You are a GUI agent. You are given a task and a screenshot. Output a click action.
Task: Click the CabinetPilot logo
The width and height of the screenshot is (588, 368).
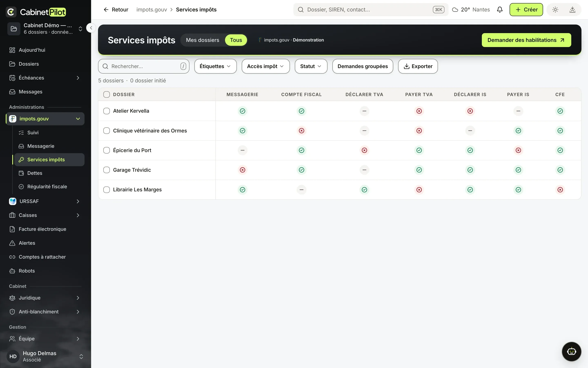click(36, 12)
